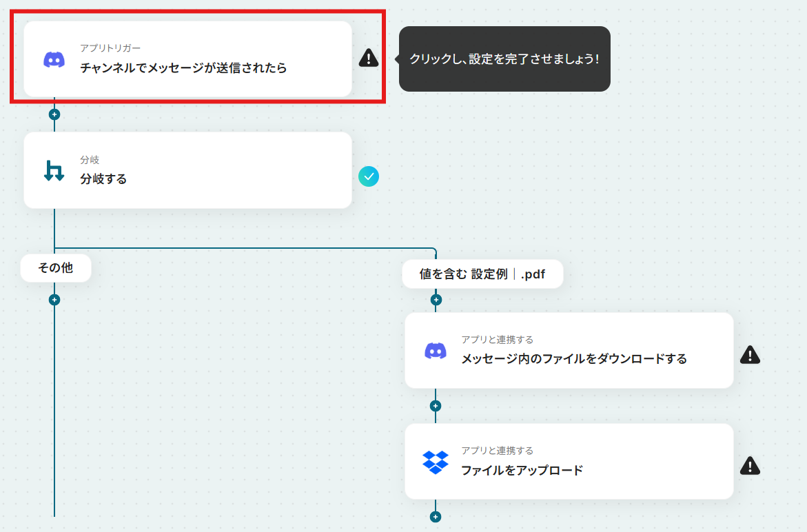The height and width of the screenshot is (532, 807).
Task: Add step below the trigger card
Action: [54, 114]
